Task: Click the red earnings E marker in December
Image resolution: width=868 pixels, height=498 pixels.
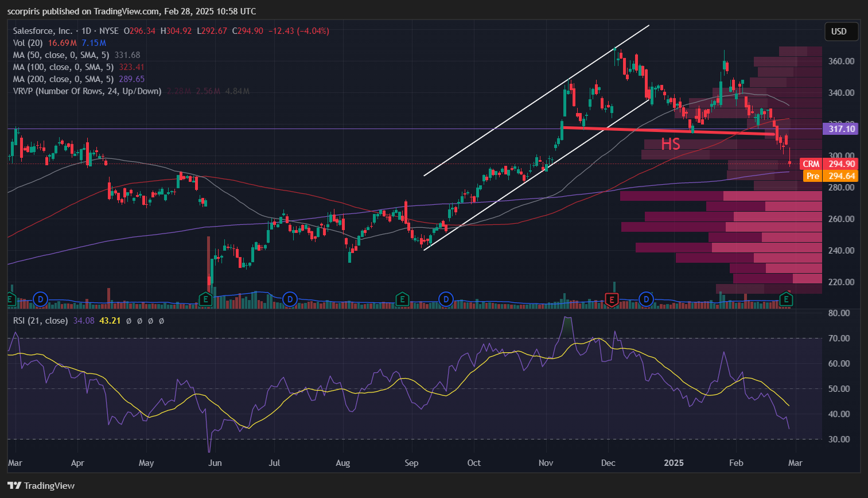Action: point(612,299)
